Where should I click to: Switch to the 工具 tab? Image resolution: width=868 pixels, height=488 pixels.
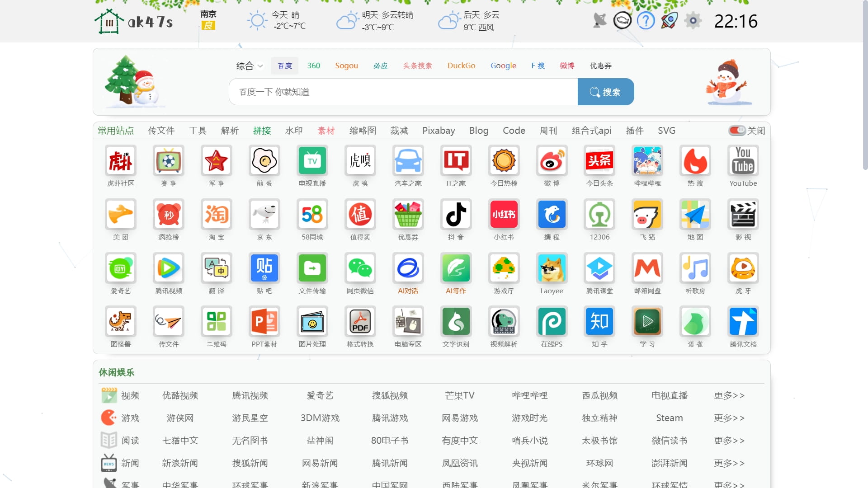(198, 131)
